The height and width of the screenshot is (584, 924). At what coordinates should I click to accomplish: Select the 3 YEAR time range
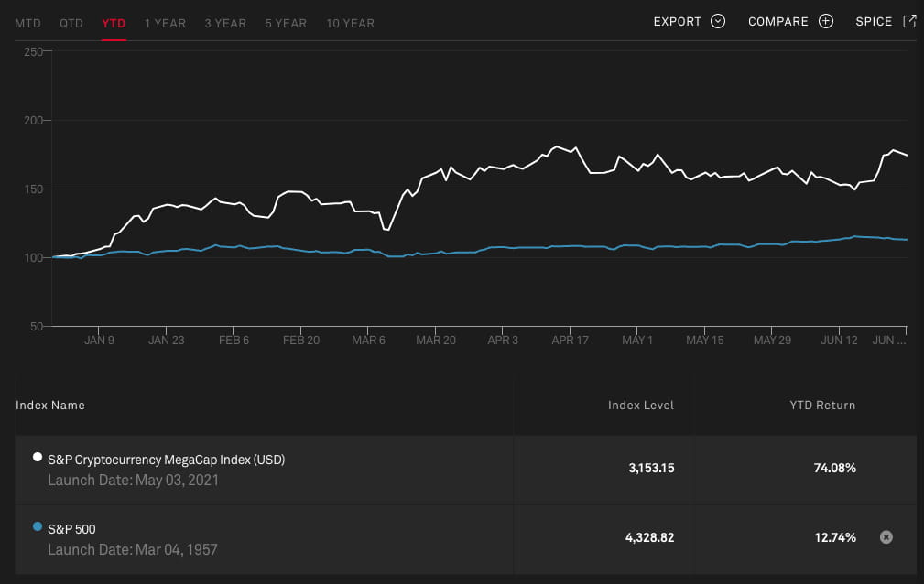[x=225, y=23]
